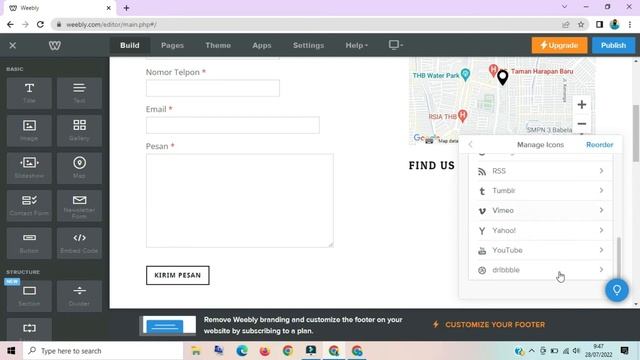Image resolution: width=640 pixels, height=360 pixels.
Task: Click into the Pesan text area
Action: click(240, 200)
